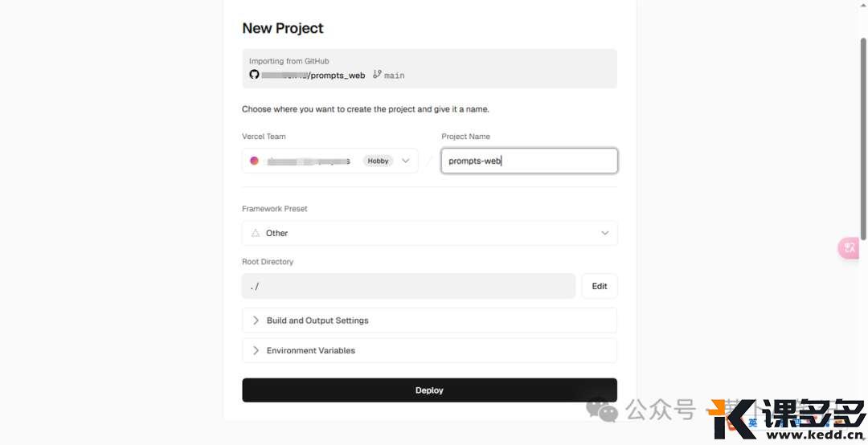Click the git branch icon beside main

point(377,74)
